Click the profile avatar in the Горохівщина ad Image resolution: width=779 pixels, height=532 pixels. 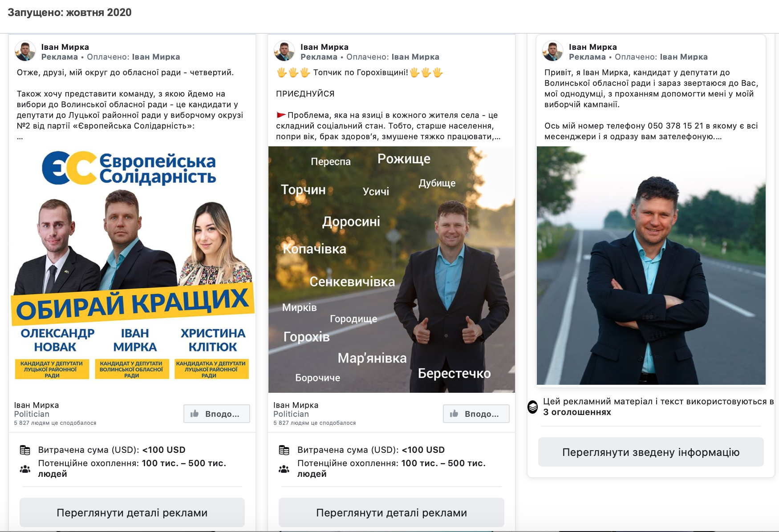pyautogui.click(x=284, y=51)
